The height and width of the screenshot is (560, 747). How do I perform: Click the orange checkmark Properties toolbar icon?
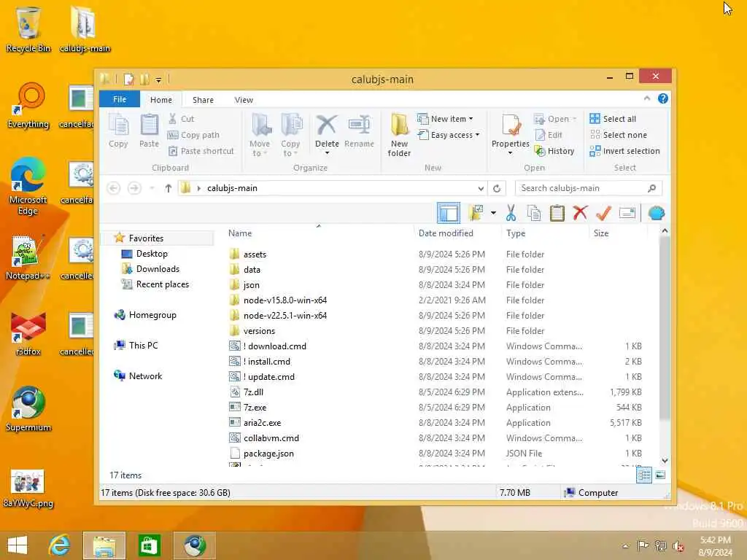pos(603,213)
